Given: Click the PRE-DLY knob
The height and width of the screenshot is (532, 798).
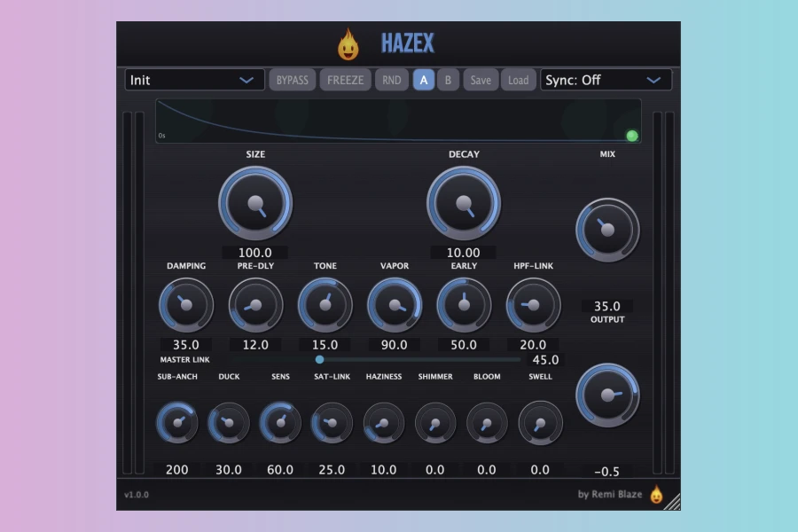Looking at the screenshot, I should [255, 305].
